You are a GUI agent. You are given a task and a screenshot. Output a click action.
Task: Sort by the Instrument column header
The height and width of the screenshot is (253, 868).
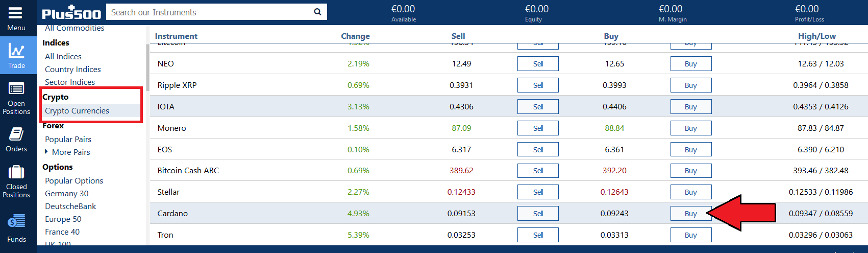pyautogui.click(x=176, y=36)
